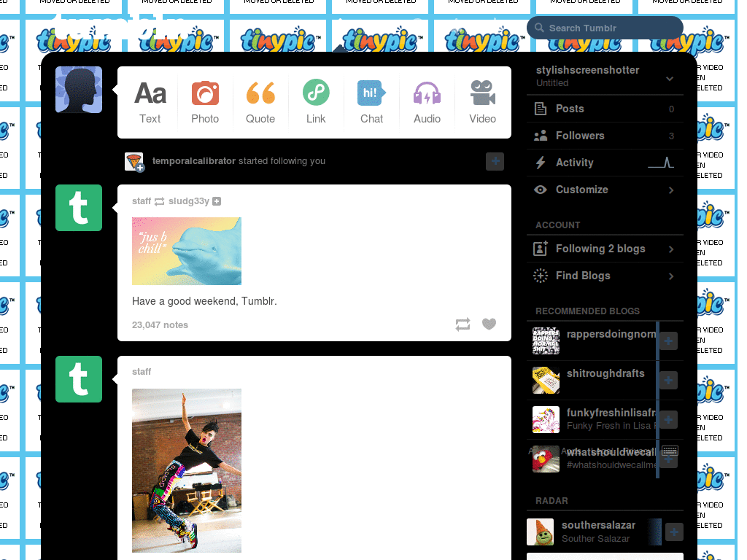Create a new Text post

150,102
